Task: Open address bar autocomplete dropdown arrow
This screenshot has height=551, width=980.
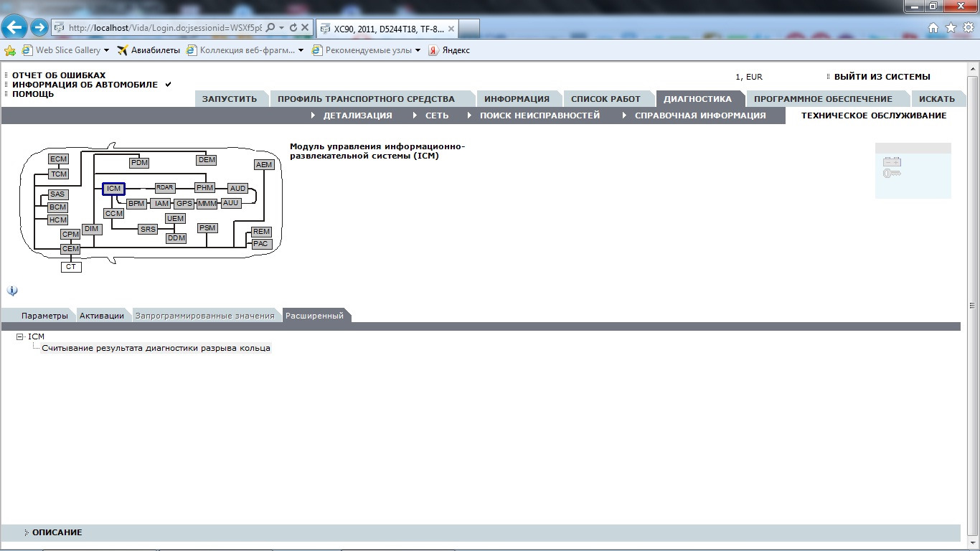Action: click(282, 28)
